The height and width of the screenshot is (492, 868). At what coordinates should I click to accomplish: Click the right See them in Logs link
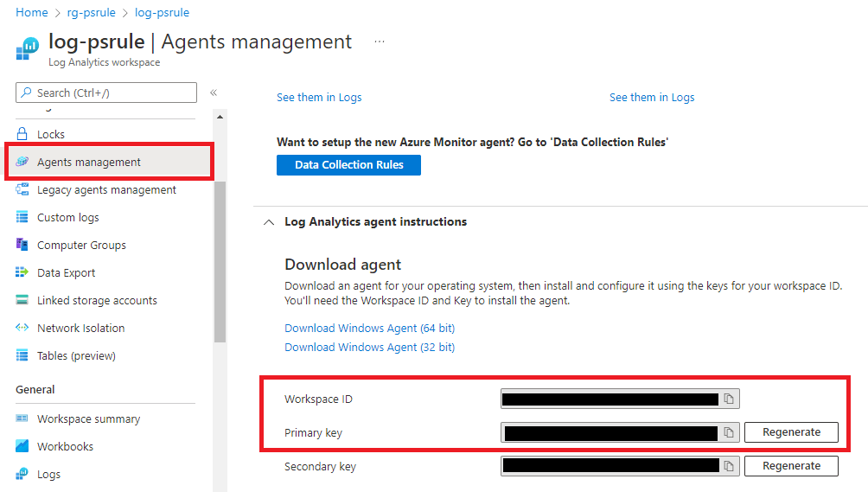pyautogui.click(x=652, y=98)
